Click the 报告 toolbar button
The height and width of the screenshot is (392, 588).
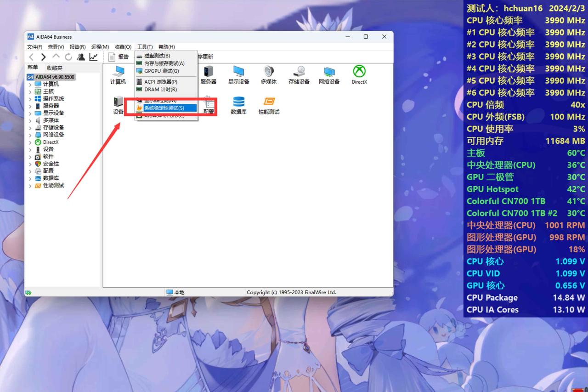click(x=119, y=57)
